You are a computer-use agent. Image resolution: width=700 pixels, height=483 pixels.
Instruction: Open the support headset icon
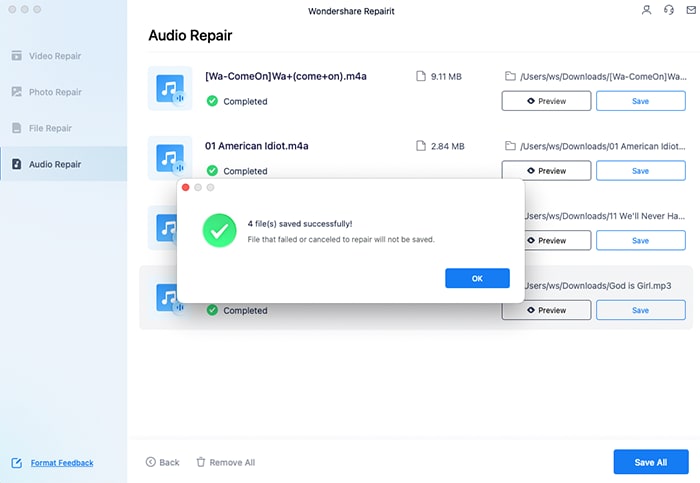(669, 10)
